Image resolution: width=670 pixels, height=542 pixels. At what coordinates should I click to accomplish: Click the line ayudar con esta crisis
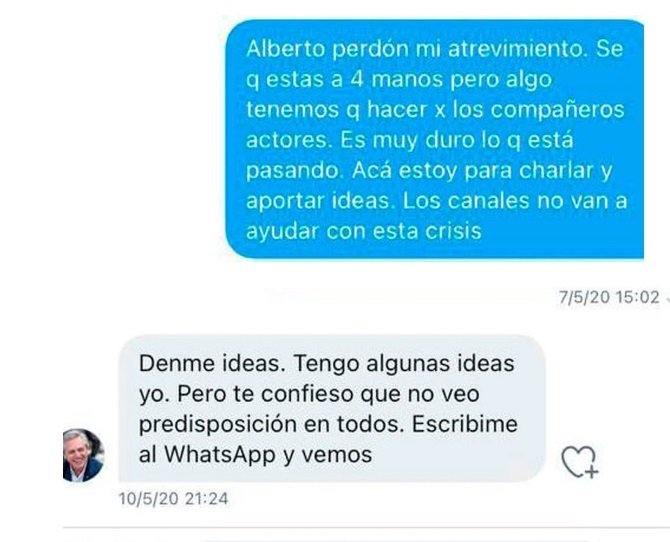pos(364,231)
